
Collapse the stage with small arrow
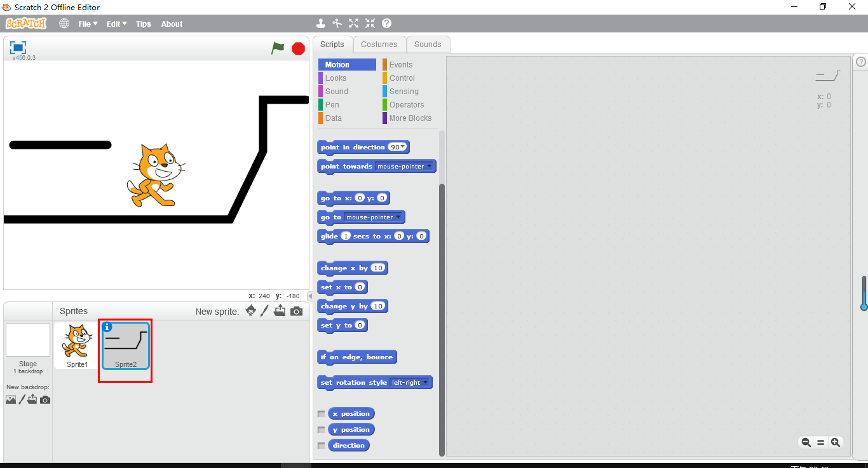(310, 296)
